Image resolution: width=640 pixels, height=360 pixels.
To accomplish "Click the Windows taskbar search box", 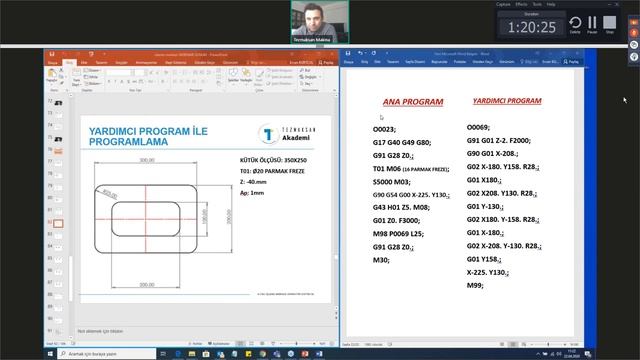I will [107, 354].
